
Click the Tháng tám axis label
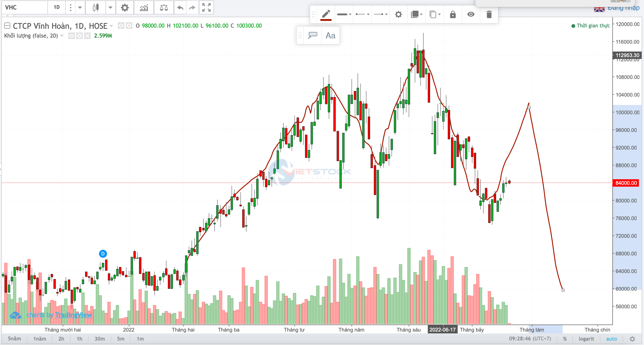tap(532, 330)
